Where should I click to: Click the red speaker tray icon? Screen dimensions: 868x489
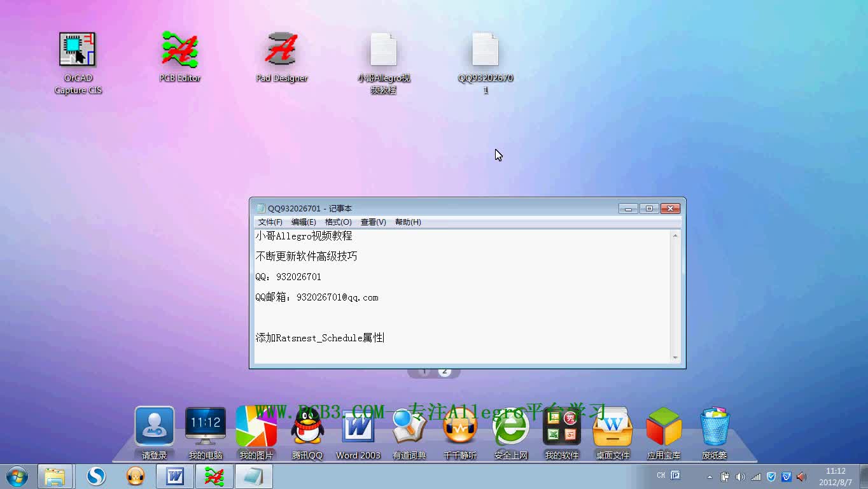802,477
